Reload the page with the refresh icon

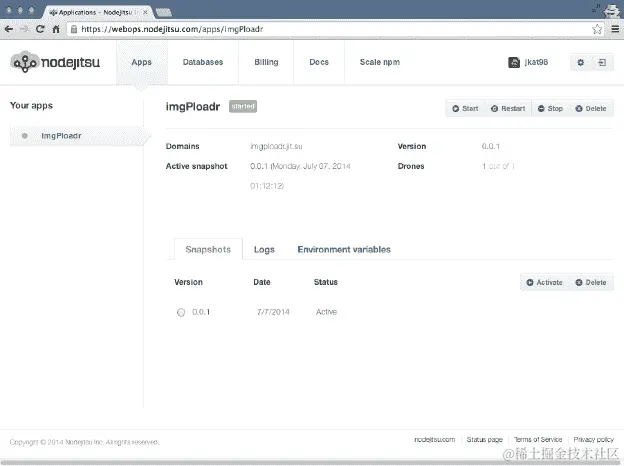[40, 29]
